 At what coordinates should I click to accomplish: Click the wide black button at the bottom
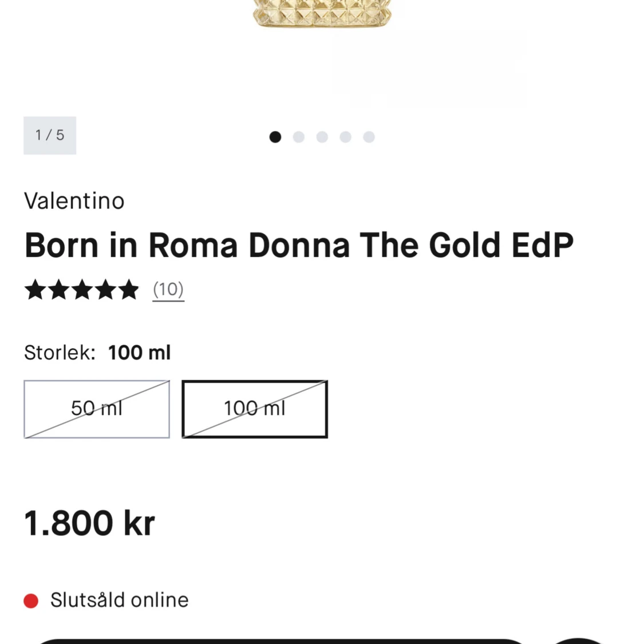[281, 641]
